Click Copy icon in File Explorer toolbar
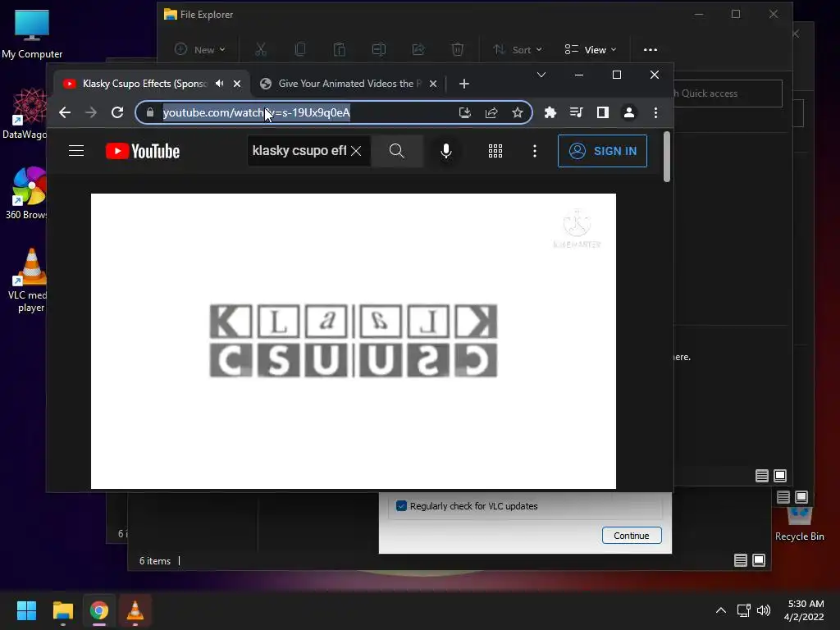The image size is (840, 630). point(300,50)
